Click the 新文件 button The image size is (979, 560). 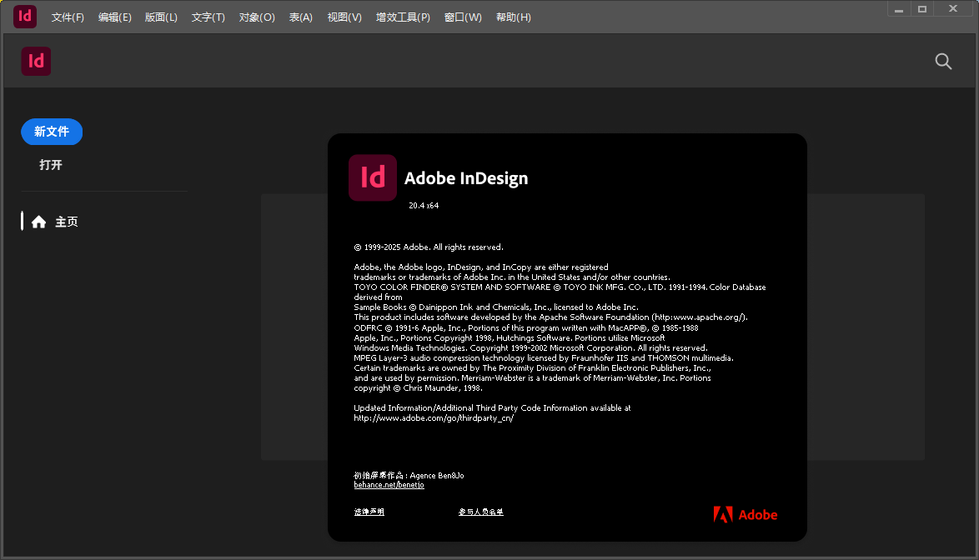[x=52, y=132]
